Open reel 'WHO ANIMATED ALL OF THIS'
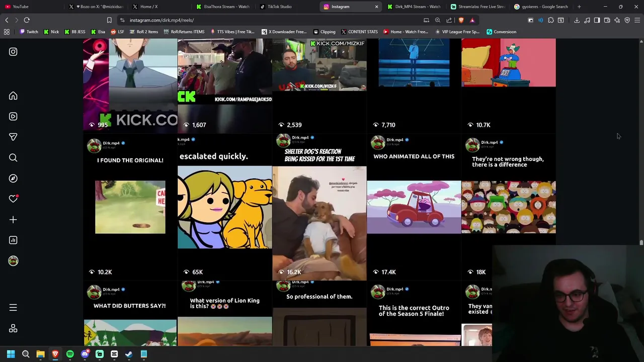Image resolution: width=644 pixels, height=362 pixels. click(414, 207)
